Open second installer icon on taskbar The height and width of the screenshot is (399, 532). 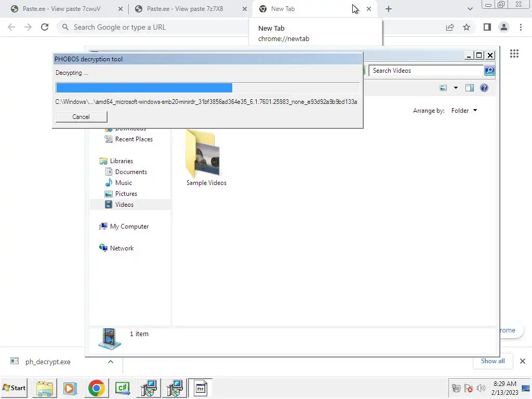click(175, 388)
